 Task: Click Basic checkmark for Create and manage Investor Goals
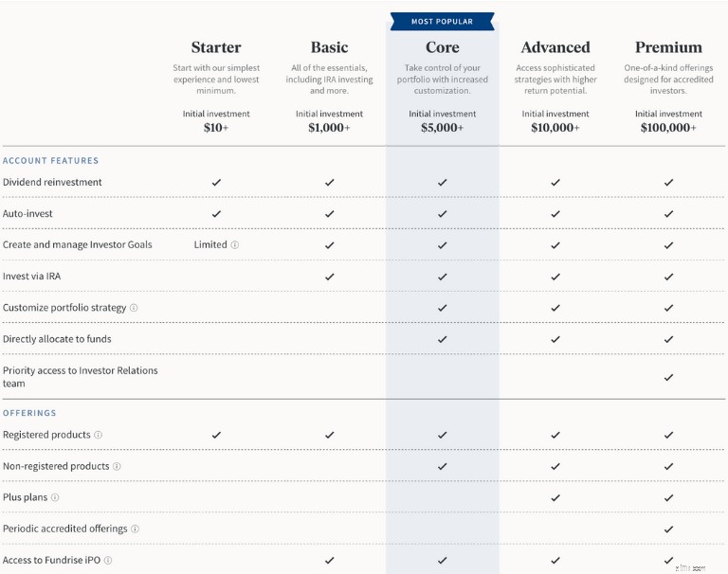330,245
